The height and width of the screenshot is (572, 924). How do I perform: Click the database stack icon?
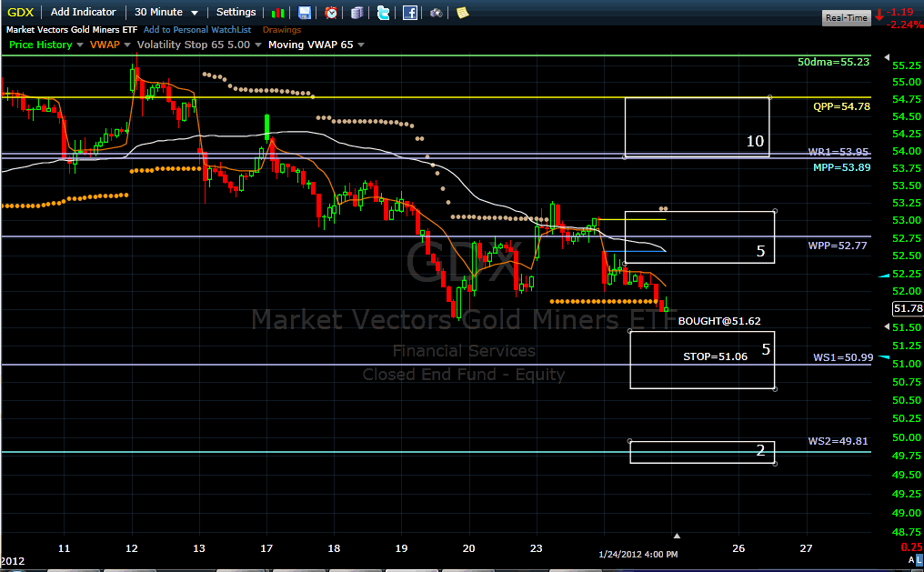pos(357,13)
